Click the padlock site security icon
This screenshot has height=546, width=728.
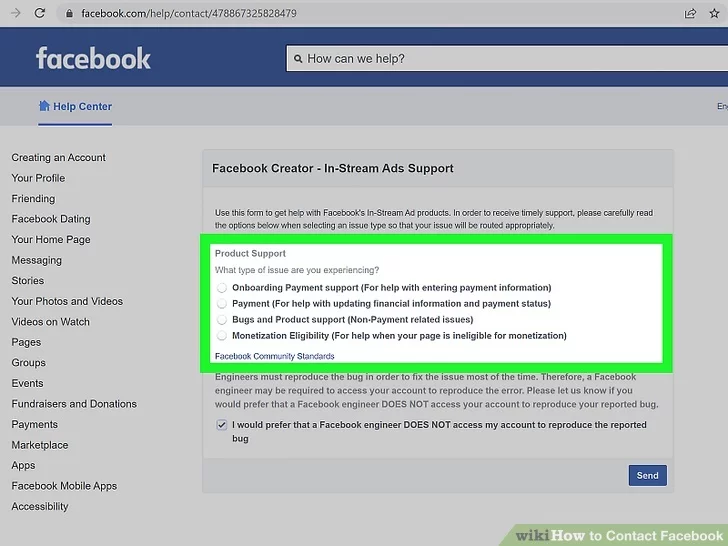pyautogui.click(x=69, y=13)
